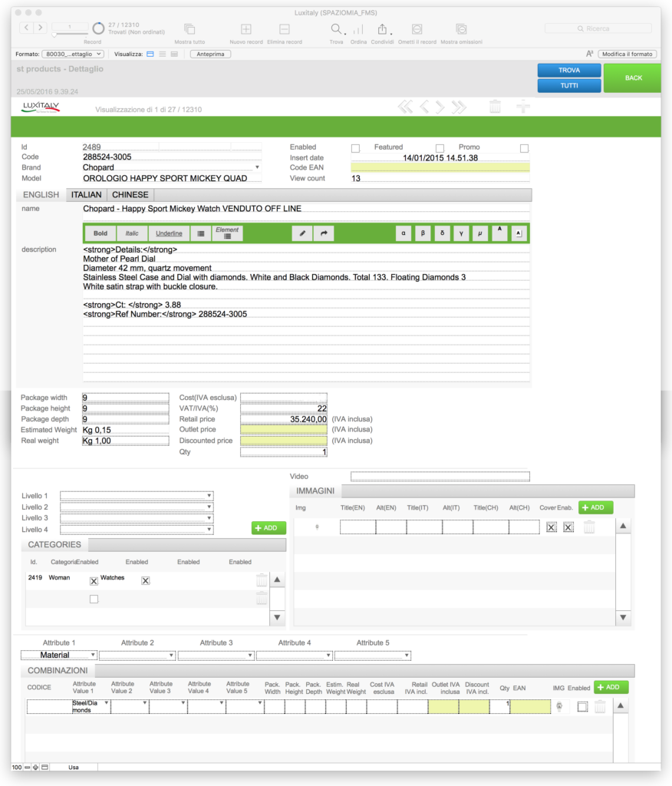Open the Brand dropdown
Image resolution: width=672 pixels, height=786 pixels.
257,167
